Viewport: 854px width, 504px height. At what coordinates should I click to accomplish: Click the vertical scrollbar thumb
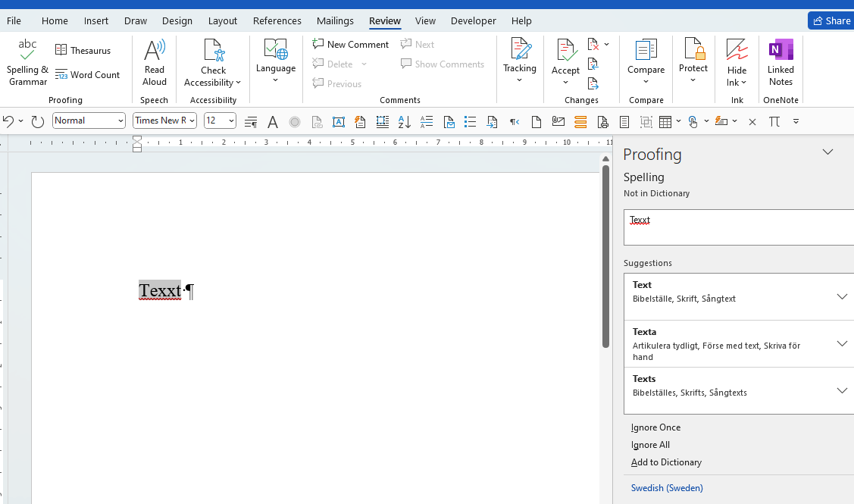605,256
